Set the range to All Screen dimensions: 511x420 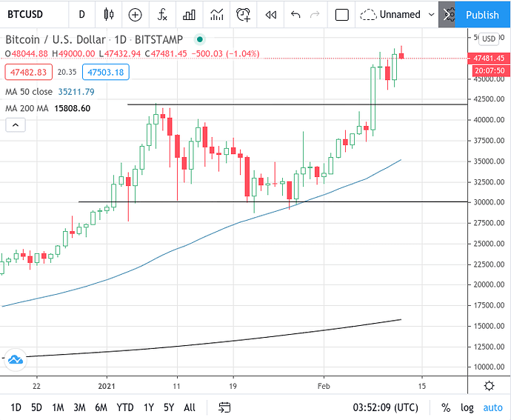[x=190, y=407]
